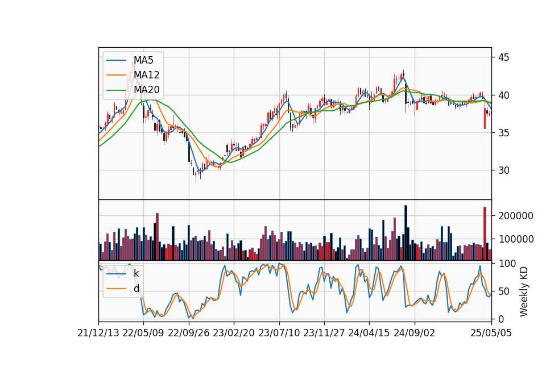Click the 200000 volume axis label

(516, 216)
